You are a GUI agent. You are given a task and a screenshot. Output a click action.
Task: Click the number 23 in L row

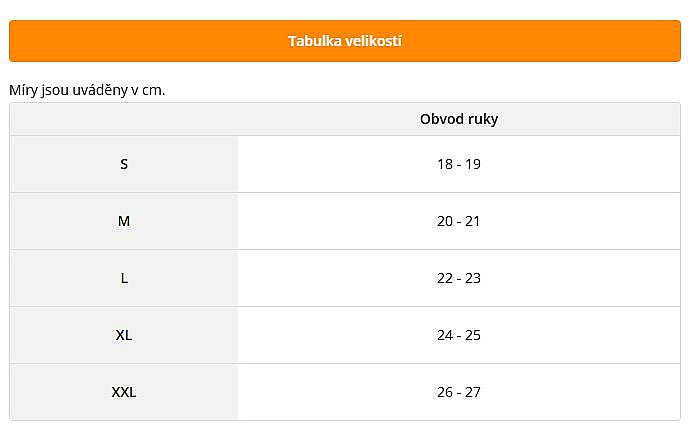click(473, 278)
